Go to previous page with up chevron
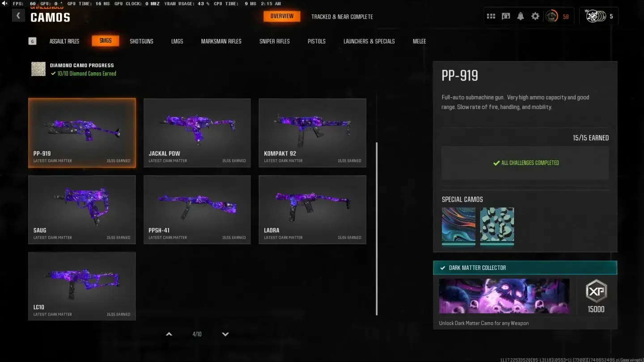The image size is (644, 362). click(x=169, y=334)
